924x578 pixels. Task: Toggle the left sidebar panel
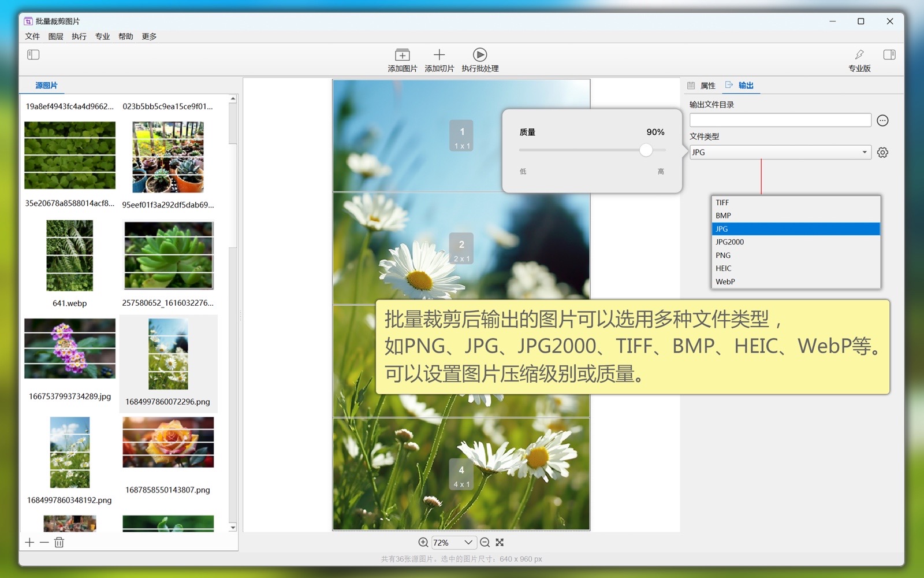[x=33, y=55]
